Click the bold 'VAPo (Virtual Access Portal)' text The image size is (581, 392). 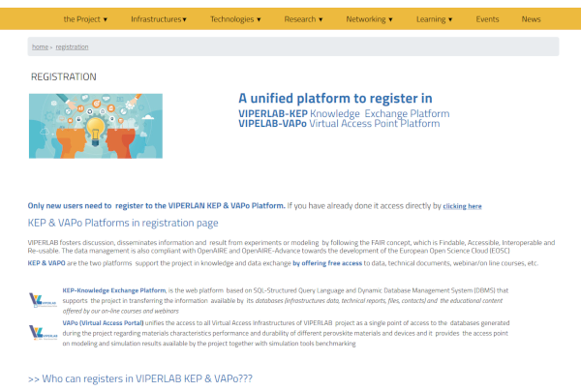[x=103, y=322]
